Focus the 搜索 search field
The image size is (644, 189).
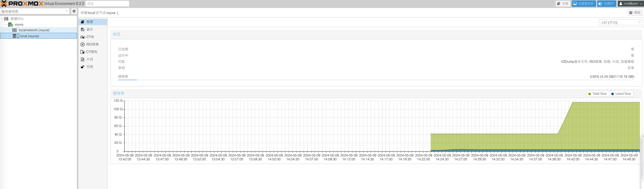coord(107,4)
